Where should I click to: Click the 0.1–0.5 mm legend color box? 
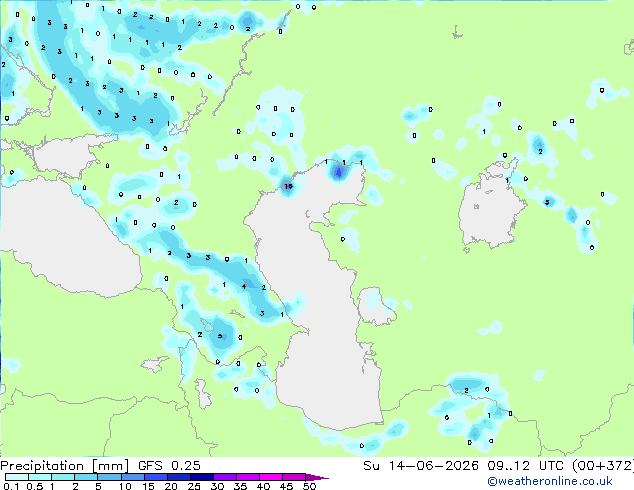(17, 477)
